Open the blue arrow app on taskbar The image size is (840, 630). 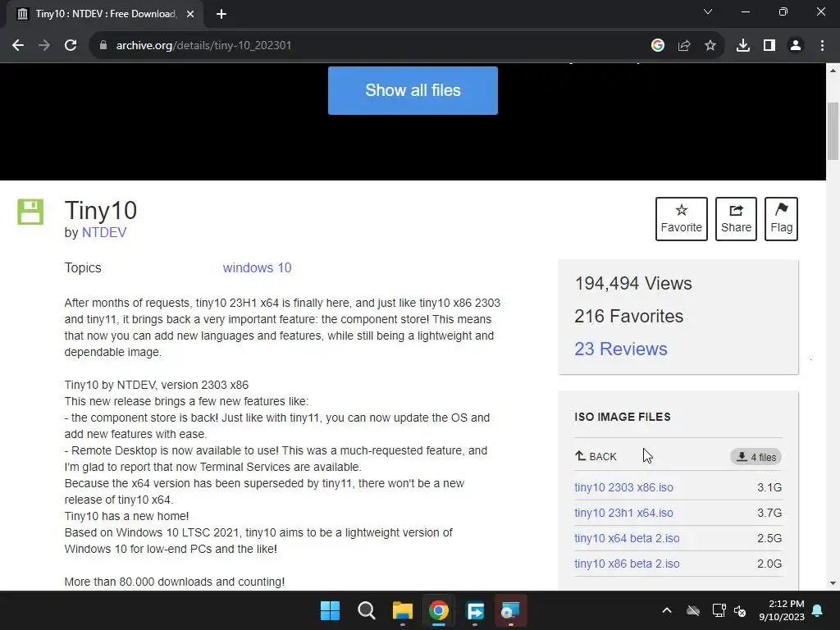[475, 610]
